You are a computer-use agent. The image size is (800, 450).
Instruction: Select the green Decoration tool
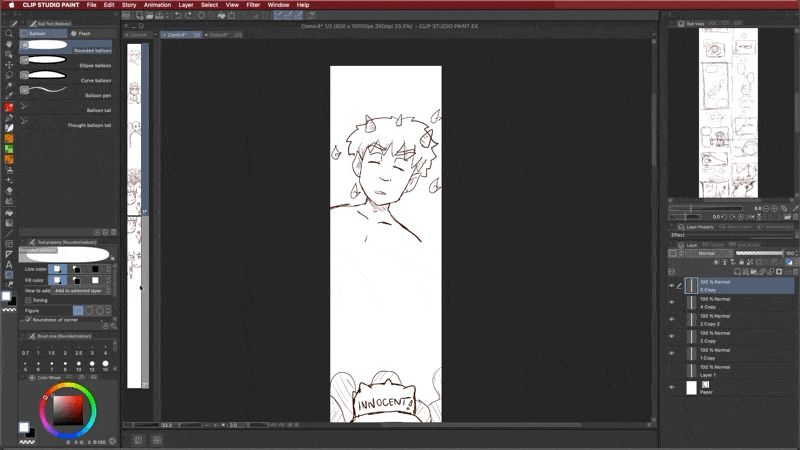[x=9, y=149]
